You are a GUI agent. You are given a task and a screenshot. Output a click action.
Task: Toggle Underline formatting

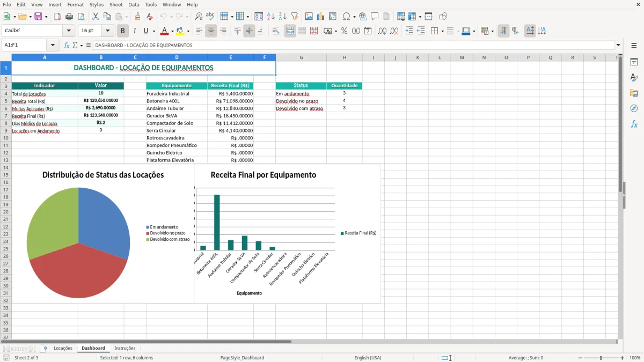(x=146, y=31)
